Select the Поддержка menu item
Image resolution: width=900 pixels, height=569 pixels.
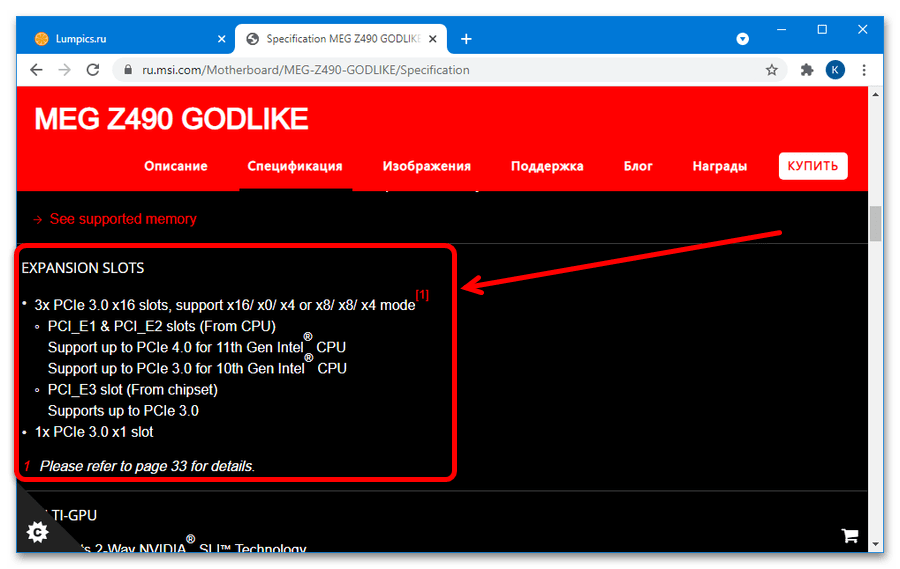tap(547, 166)
